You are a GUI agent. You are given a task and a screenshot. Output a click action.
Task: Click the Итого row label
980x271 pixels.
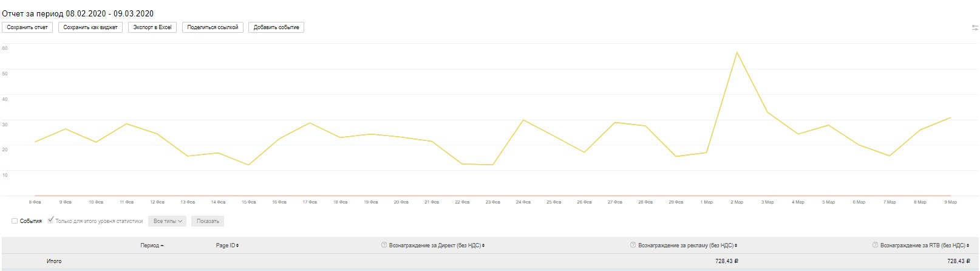click(x=54, y=261)
